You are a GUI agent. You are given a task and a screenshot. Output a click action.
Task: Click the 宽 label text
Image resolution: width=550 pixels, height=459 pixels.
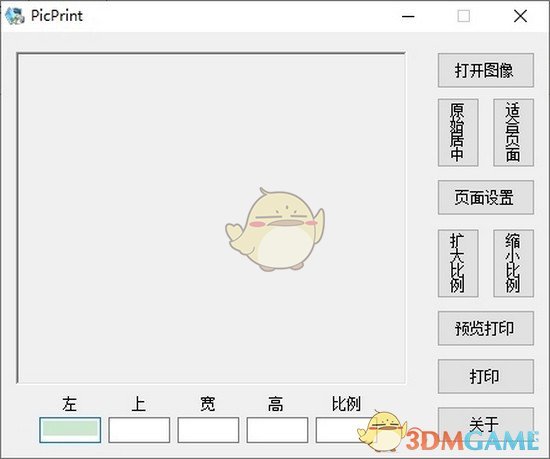point(208,404)
